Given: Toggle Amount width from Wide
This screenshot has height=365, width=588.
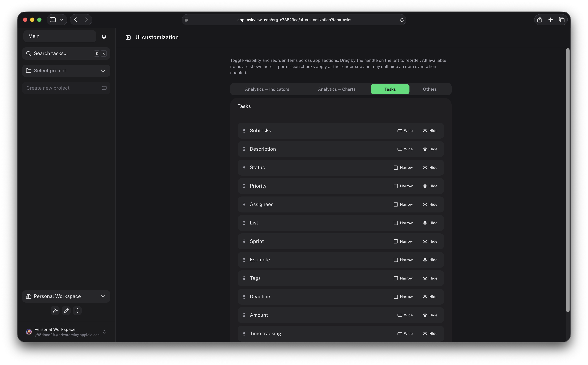Looking at the screenshot, I should point(405,315).
